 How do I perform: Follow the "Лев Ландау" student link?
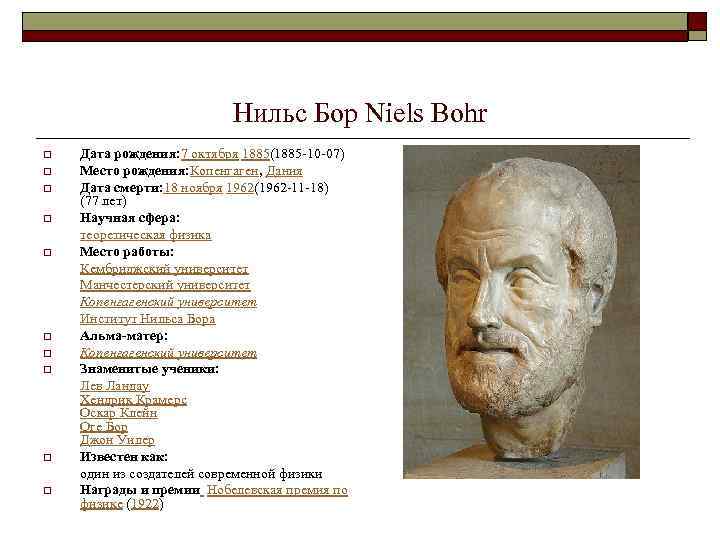pos(115,386)
